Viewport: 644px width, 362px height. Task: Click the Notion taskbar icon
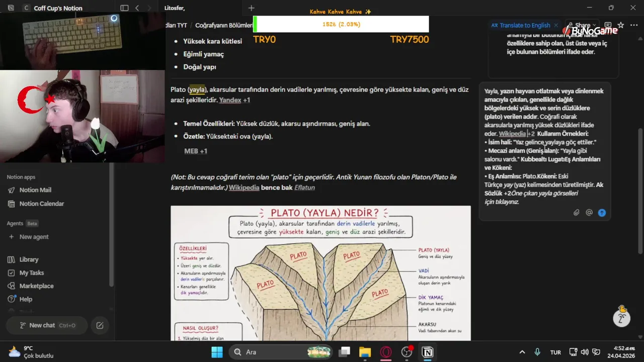click(428, 352)
